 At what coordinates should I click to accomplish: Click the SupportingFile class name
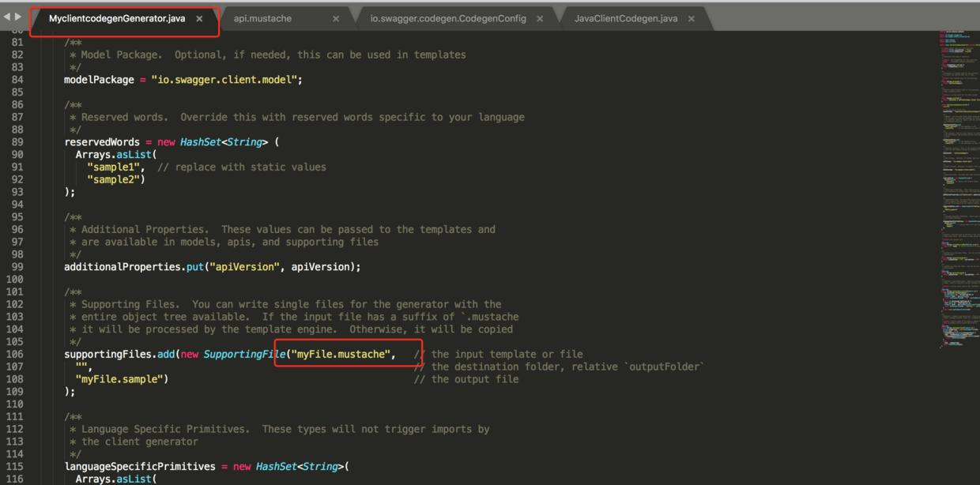[244, 354]
